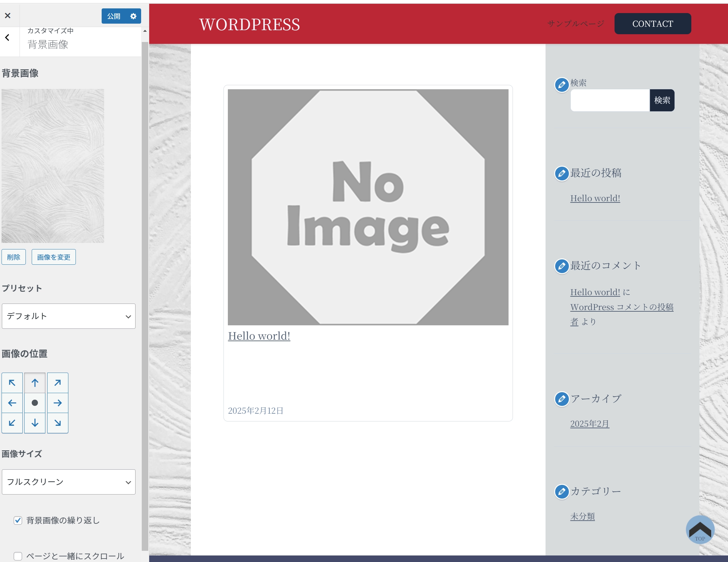Click the CONTACT header button

coord(652,24)
